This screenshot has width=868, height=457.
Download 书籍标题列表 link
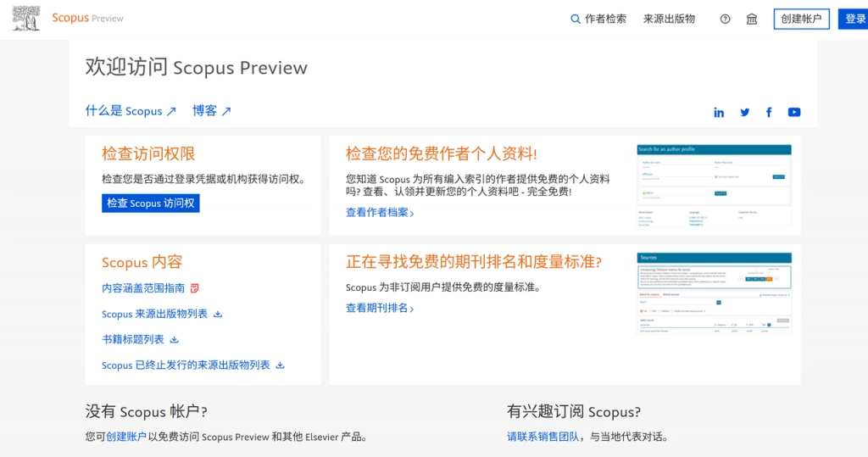pos(133,339)
